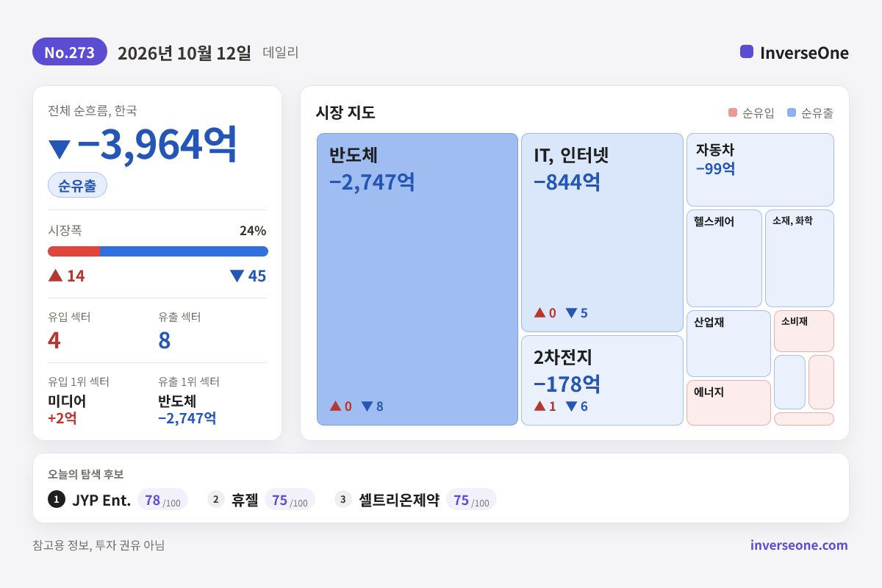Click the red up-triangle next to 14

coord(55,275)
